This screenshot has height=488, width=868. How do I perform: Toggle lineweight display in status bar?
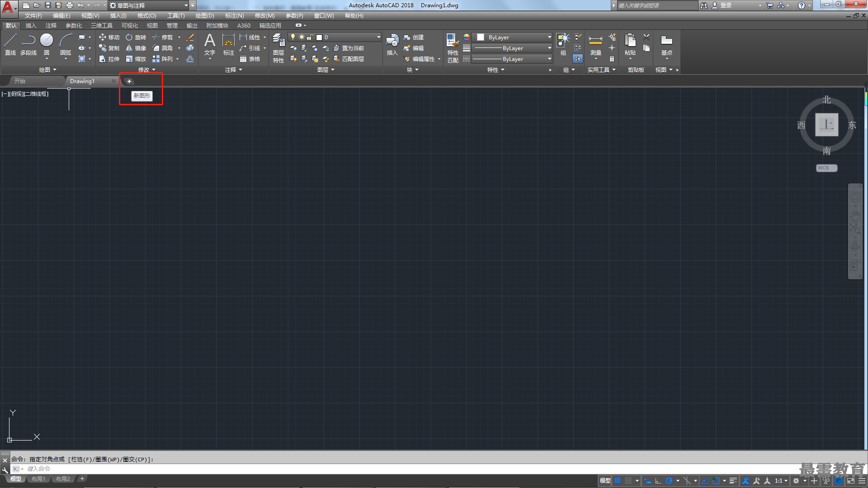click(x=733, y=481)
